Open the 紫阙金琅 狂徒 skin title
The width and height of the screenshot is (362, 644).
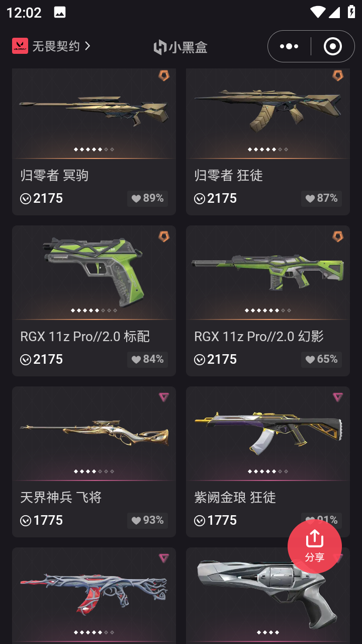click(235, 497)
